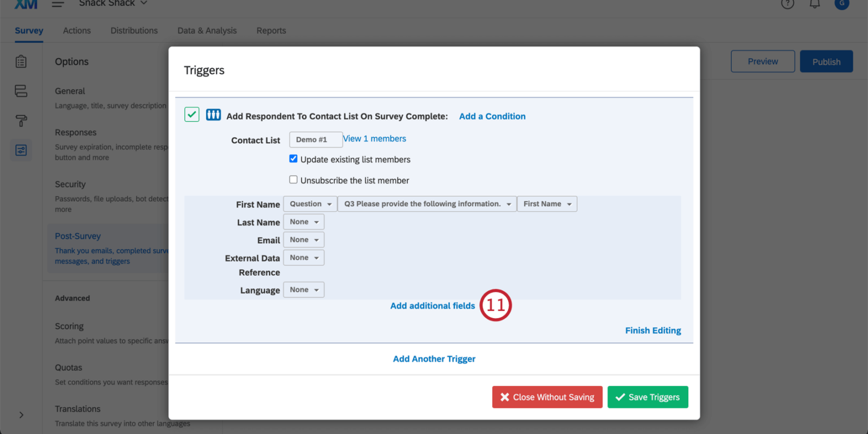Check Unsubscribe the list member
Image resolution: width=868 pixels, height=434 pixels.
coord(293,180)
